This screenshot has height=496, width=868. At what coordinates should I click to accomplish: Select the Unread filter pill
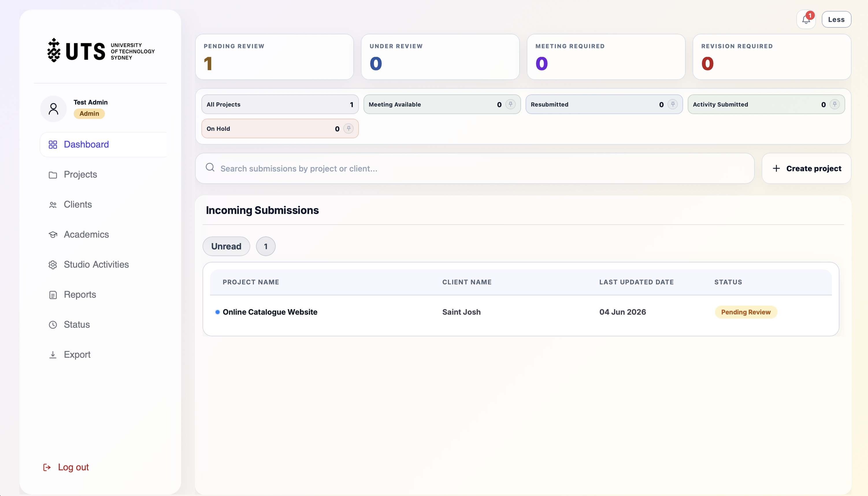click(226, 246)
